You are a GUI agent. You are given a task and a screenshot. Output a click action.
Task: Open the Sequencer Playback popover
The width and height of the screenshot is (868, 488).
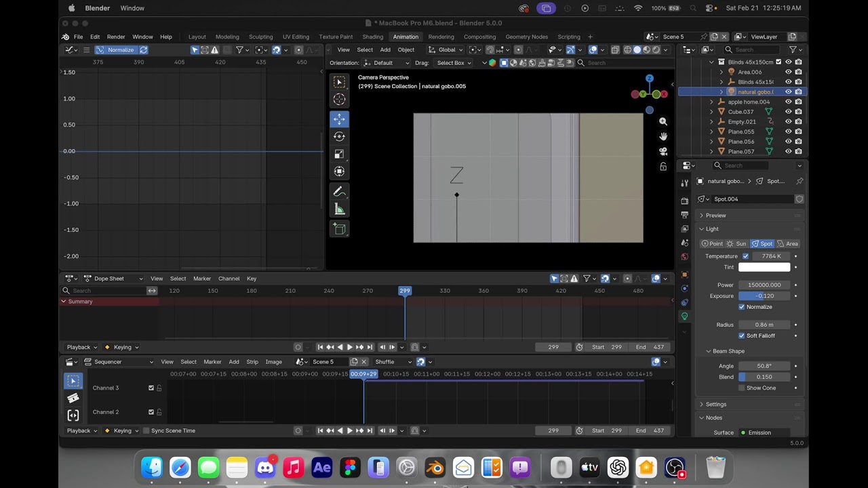pos(82,430)
